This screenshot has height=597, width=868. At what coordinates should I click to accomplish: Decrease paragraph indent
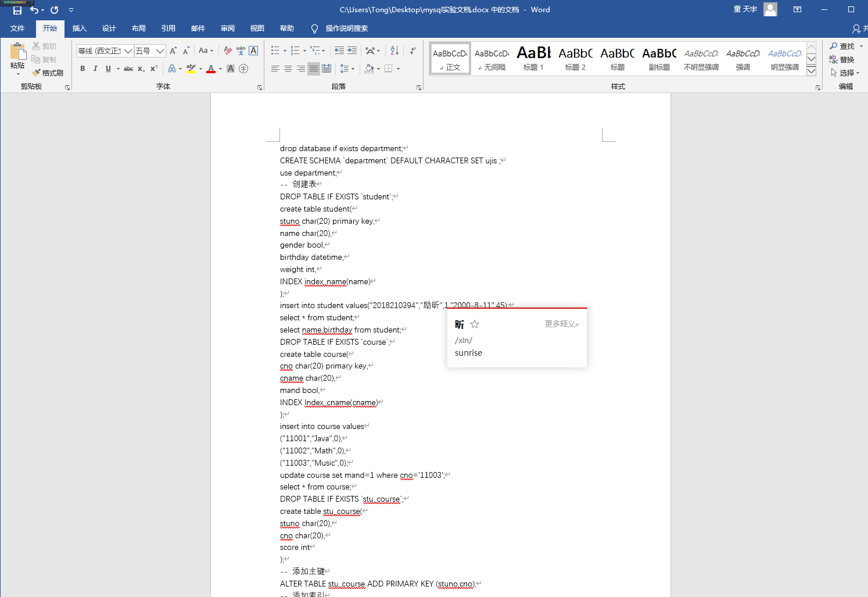(x=339, y=51)
